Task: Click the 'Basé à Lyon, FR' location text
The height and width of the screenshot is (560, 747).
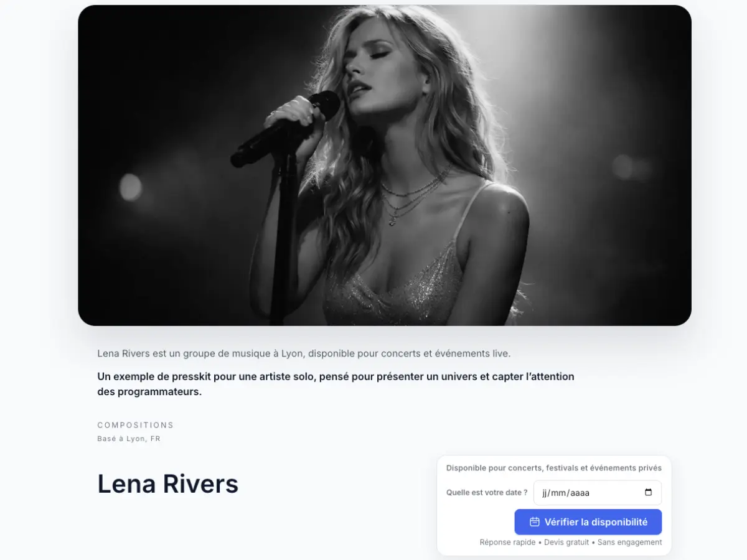Action: point(128,439)
